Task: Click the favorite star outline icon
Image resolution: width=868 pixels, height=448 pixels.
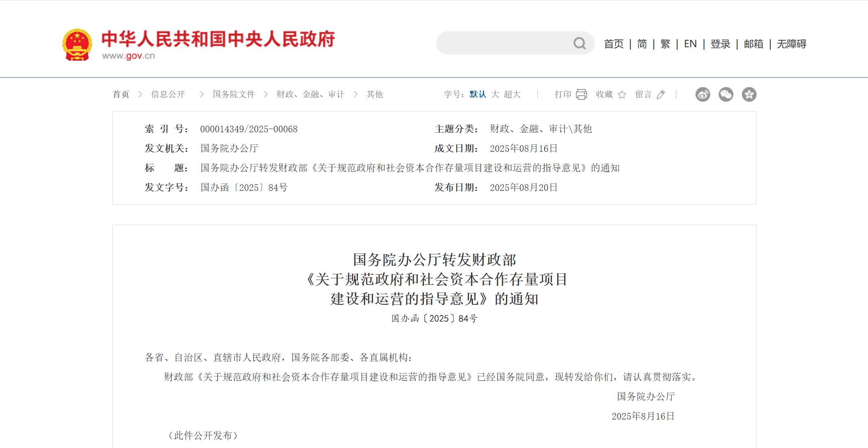Action: pos(622,95)
